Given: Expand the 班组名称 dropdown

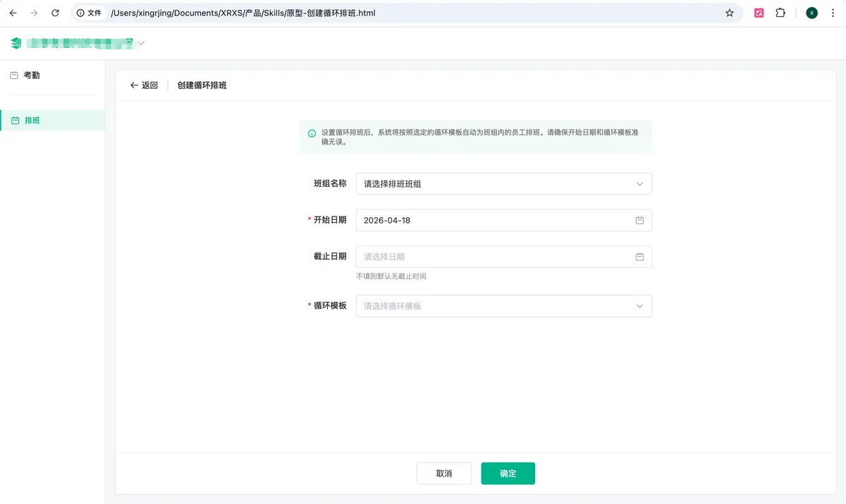Looking at the screenshot, I should [x=503, y=184].
